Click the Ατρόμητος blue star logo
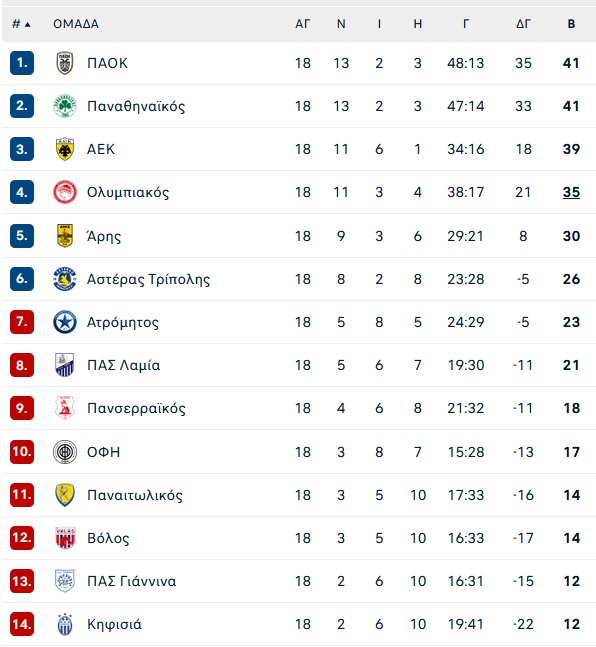 coord(65,322)
